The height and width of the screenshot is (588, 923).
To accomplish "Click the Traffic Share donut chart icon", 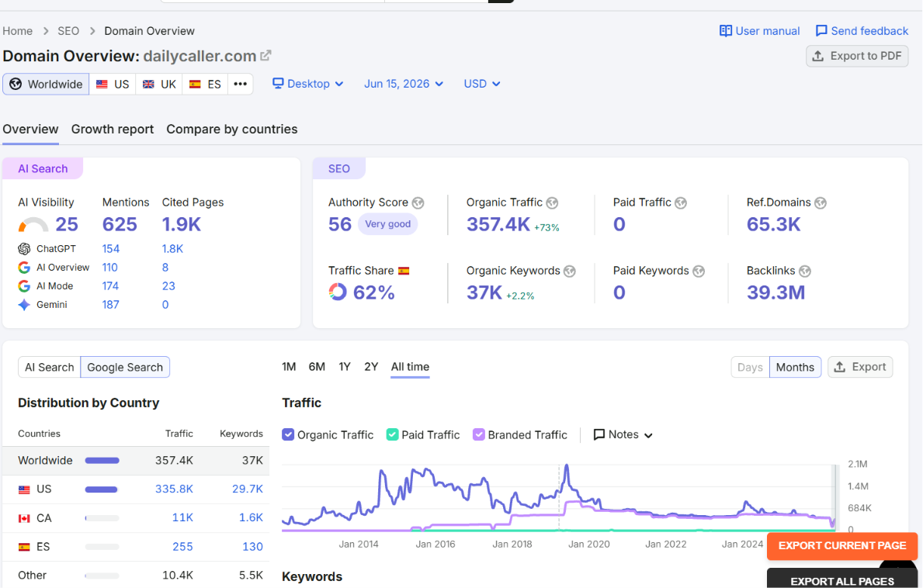I will click(x=338, y=292).
